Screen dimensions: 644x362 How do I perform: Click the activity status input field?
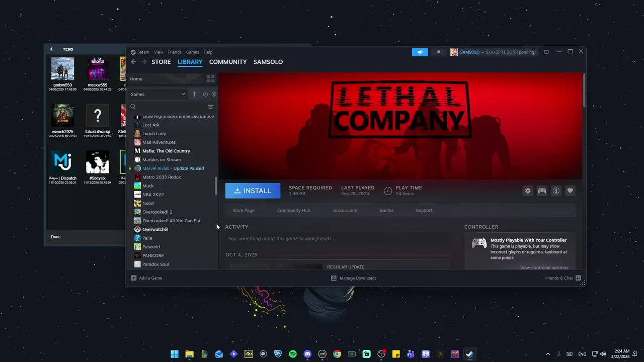[337, 239]
